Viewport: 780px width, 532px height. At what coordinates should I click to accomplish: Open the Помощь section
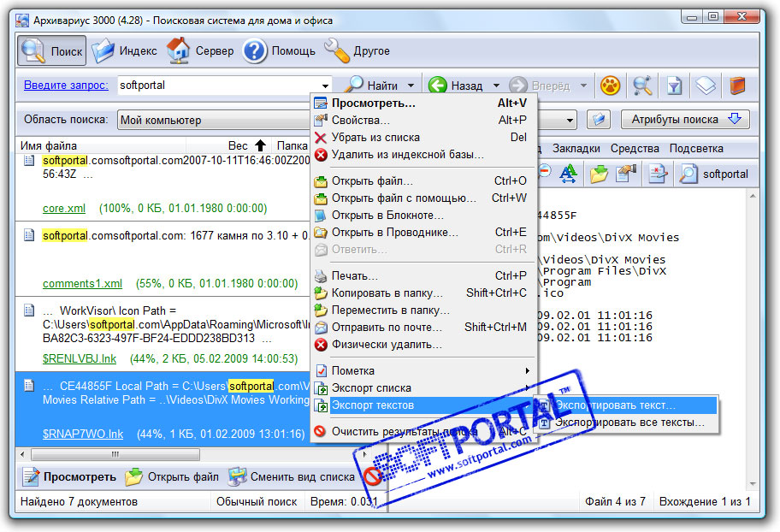pos(279,50)
